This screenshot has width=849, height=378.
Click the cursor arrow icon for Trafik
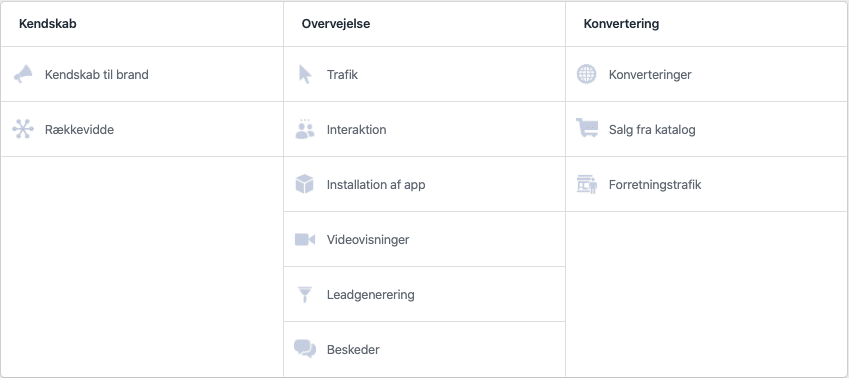coord(305,74)
